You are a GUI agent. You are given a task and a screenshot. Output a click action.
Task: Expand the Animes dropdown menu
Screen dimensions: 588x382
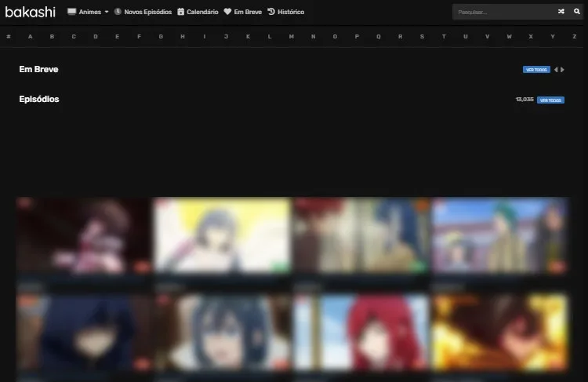[93, 12]
